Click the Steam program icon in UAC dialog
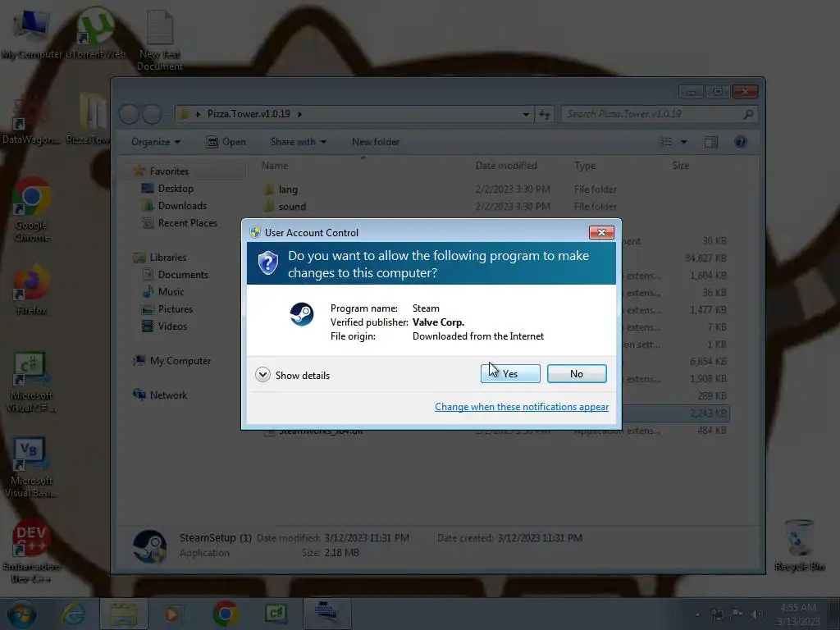The width and height of the screenshot is (840, 630). (302, 314)
